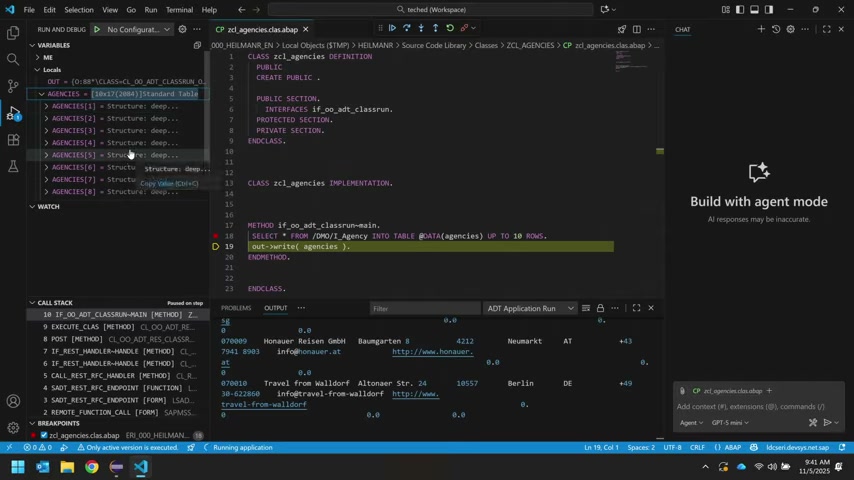The width and height of the screenshot is (854, 480).
Task: Maximize the chat panel view
Action: [827, 29]
